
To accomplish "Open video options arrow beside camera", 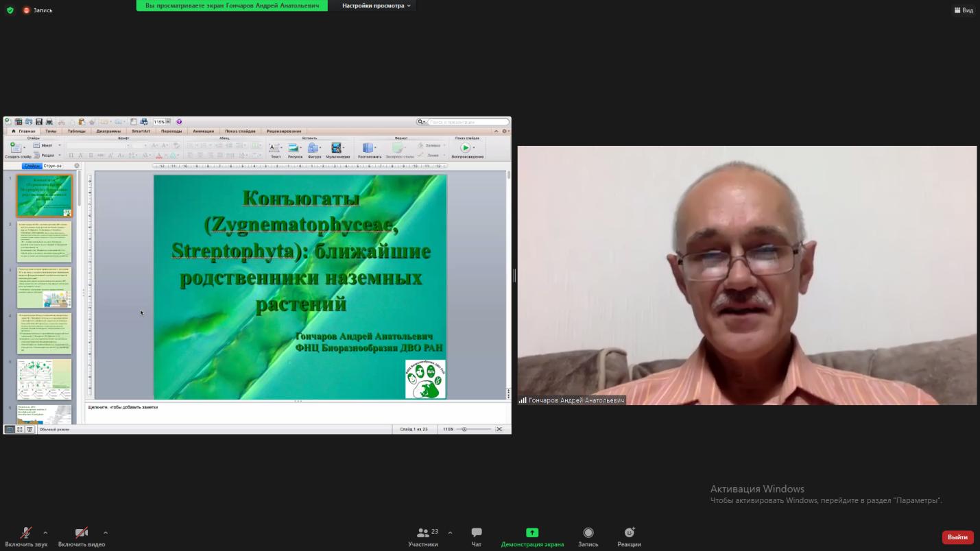I will point(106,532).
